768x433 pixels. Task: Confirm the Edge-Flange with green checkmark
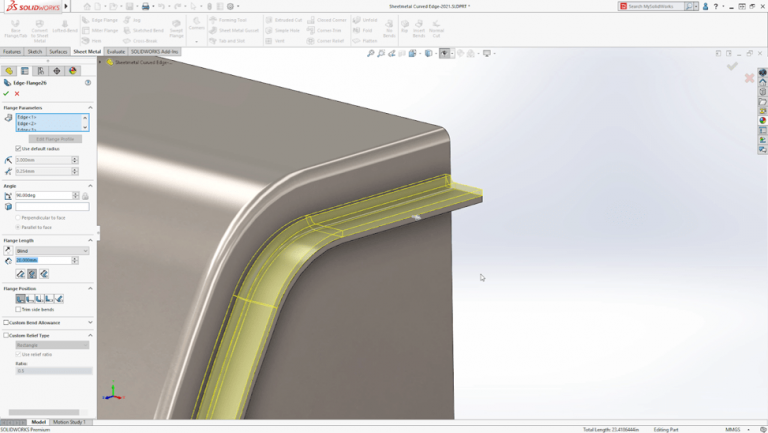(x=6, y=93)
